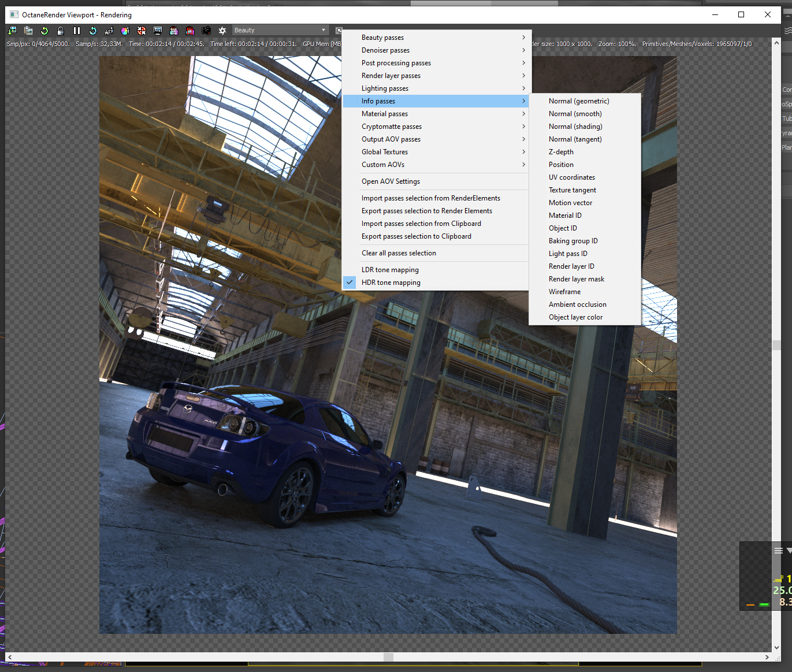
Task: Click the copy render to clipboard icon
Action: pos(28,31)
